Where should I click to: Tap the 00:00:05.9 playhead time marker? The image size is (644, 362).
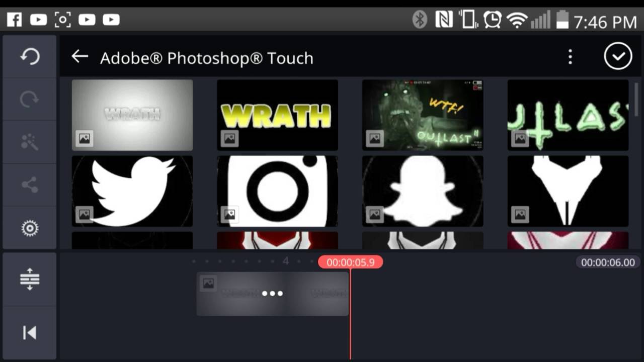[350, 262]
